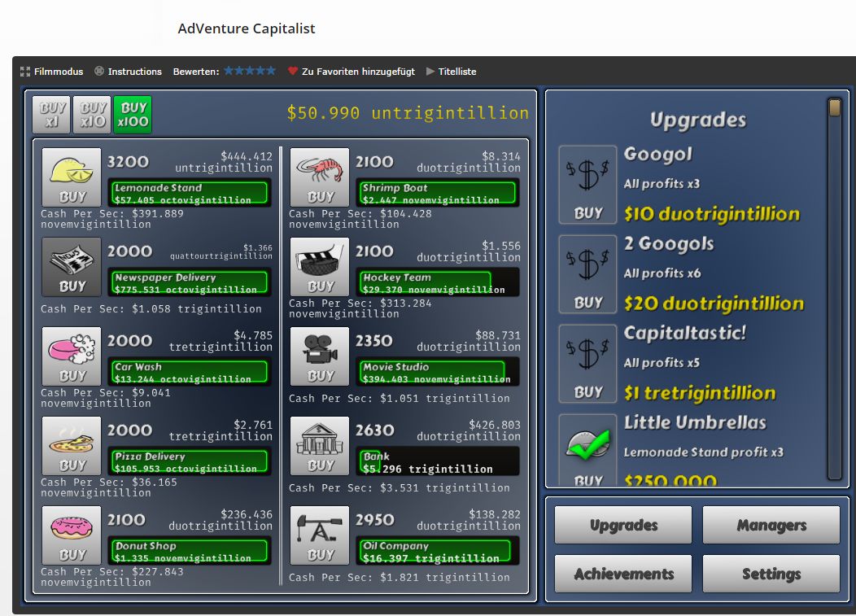Open the Achievements panel
The height and width of the screenshot is (616, 856).
click(x=623, y=574)
